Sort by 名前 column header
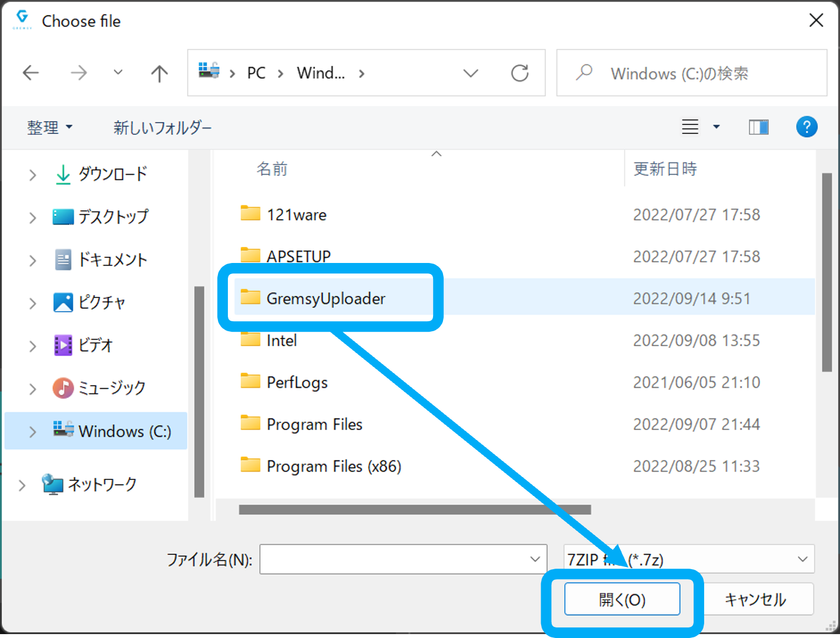The height and width of the screenshot is (638, 840). pos(272,169)
